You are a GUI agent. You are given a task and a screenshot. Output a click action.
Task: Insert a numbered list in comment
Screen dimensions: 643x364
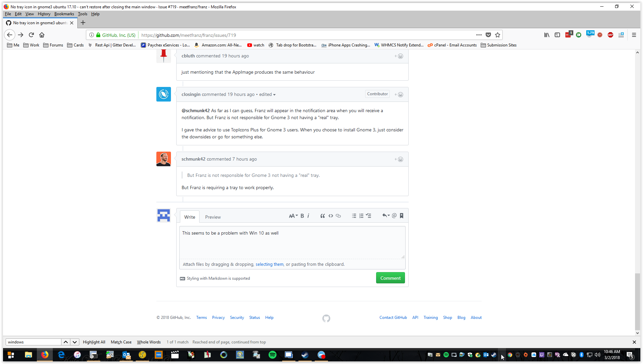(x=361, y=216)
